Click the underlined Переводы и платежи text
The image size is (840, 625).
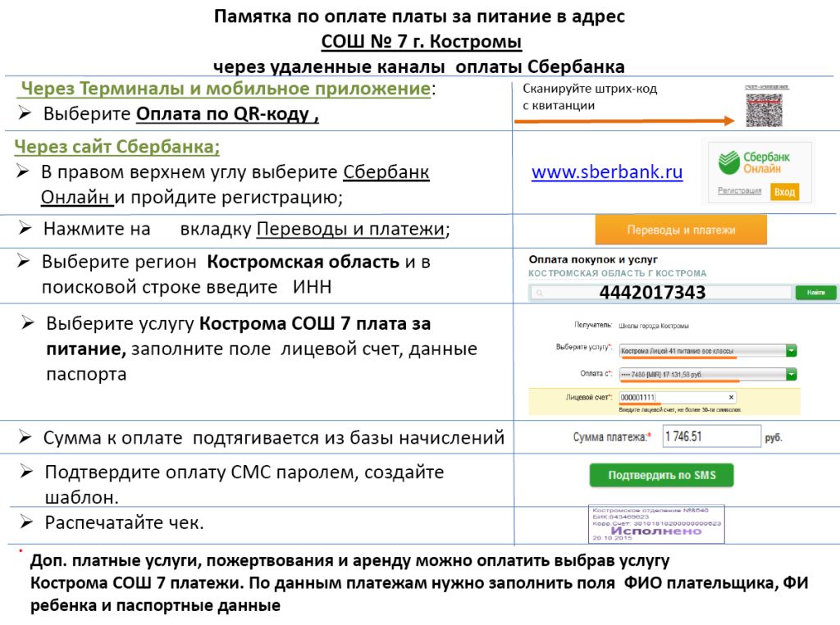(351, 229)
